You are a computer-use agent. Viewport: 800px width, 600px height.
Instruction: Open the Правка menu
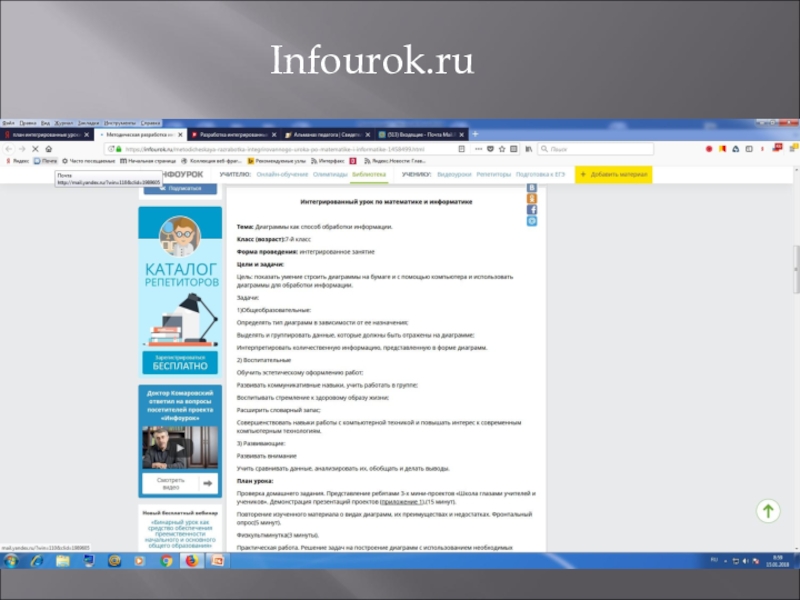coord(28,123)
